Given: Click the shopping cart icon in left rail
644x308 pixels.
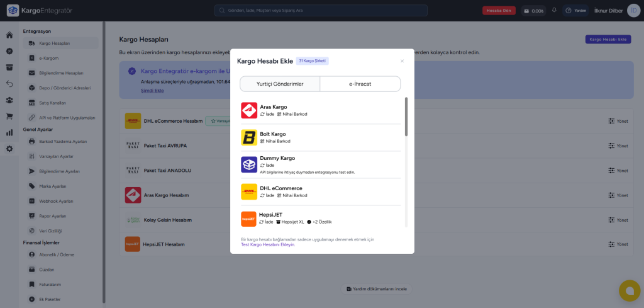Looking at the screenshot, I should [x=9, y=117].
